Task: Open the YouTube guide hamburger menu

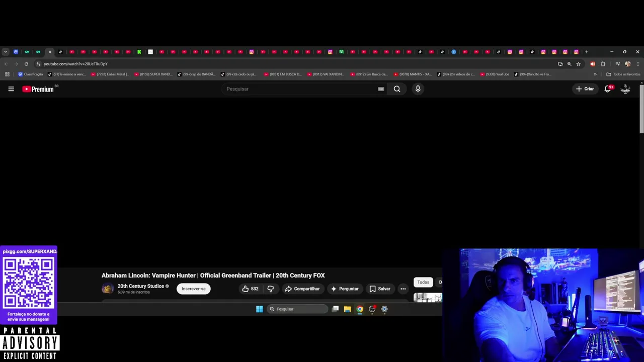Action: pos(11,89)
